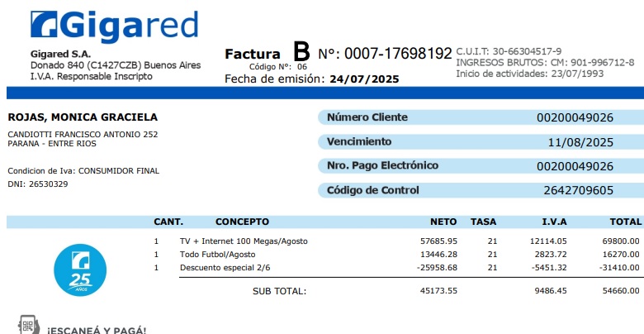This screenshot has width=644, height=334.
Task: Select the invoice number 0007-17698192
Action: click(x=398, y=54)
